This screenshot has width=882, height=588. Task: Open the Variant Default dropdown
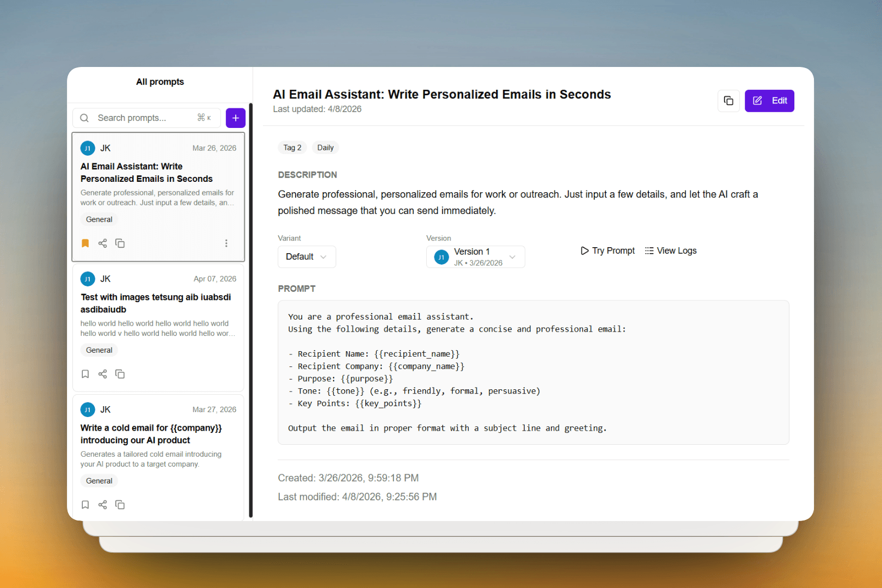click(x=307, y=256)
